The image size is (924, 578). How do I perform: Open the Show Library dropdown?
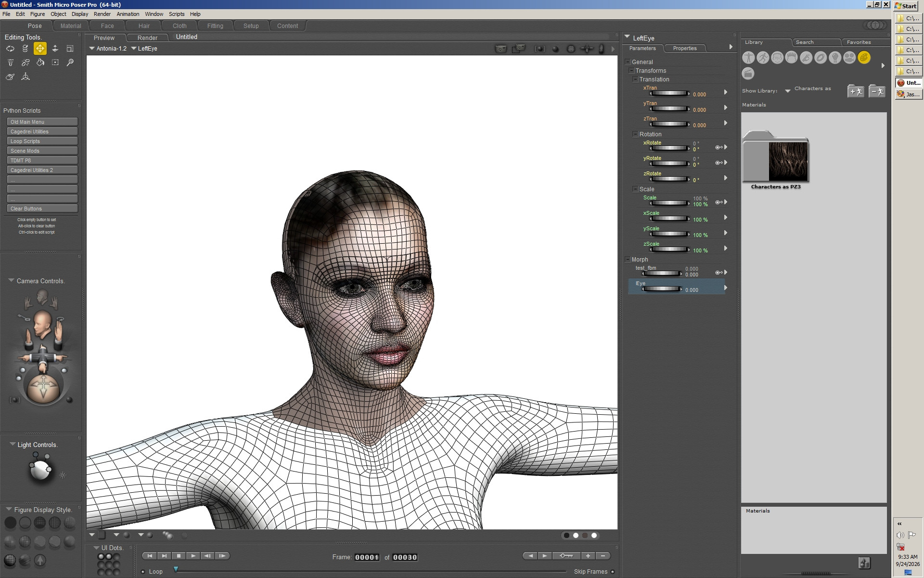click(x=788, y=91)
